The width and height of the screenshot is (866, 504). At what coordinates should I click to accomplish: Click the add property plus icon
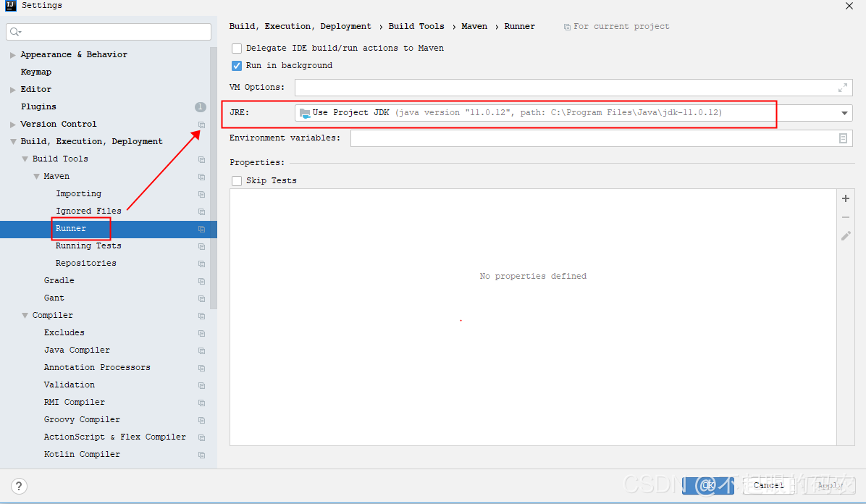tap(846, 198)
